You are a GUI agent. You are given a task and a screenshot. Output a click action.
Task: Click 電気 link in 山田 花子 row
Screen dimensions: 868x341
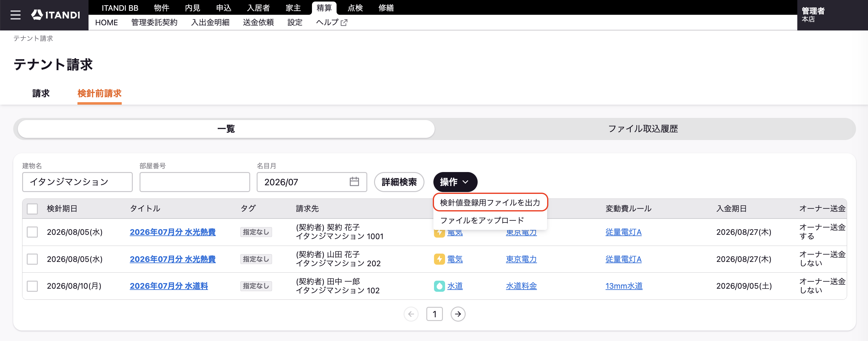pos(455,259)
